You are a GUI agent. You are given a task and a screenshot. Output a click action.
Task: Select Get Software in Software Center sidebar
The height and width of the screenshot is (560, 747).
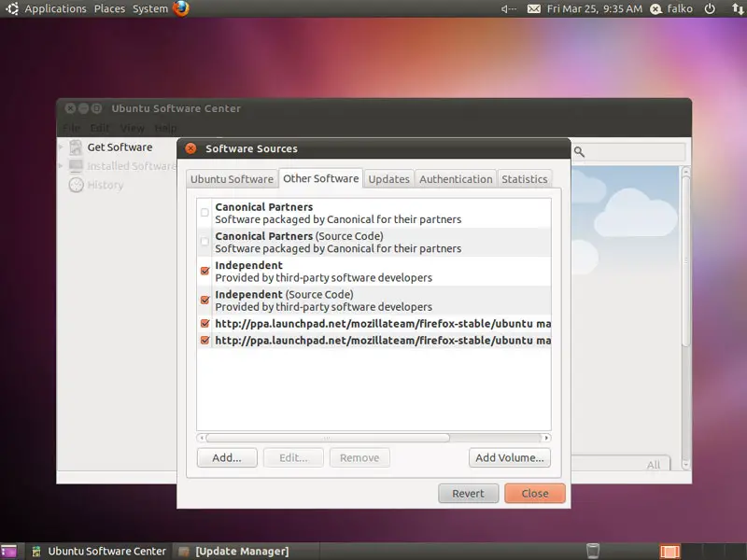pyautogui.click(x=120, y=147)
